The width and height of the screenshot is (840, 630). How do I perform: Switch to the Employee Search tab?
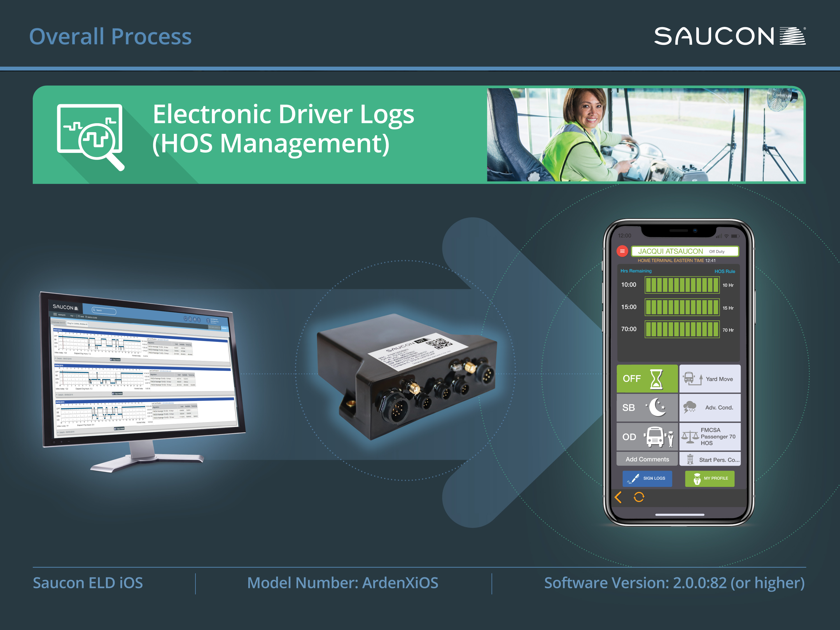tap(59, 322)
